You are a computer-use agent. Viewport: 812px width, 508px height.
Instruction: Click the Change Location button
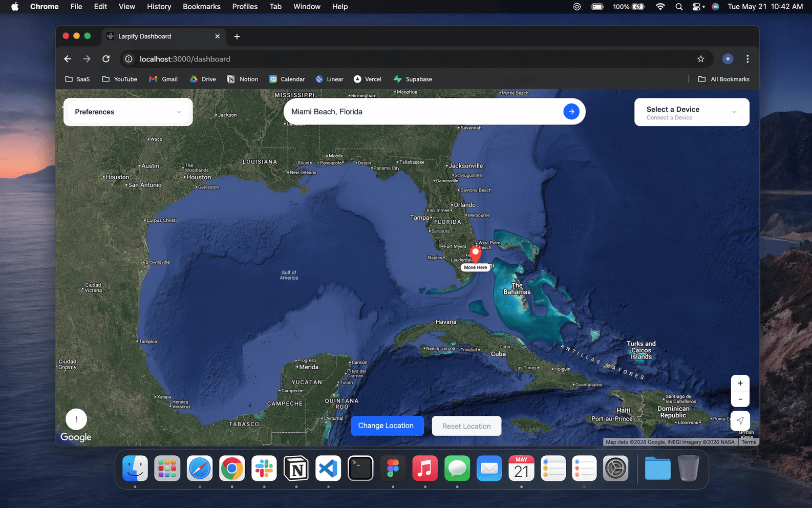pyautogui.click(x=387, y=426)
